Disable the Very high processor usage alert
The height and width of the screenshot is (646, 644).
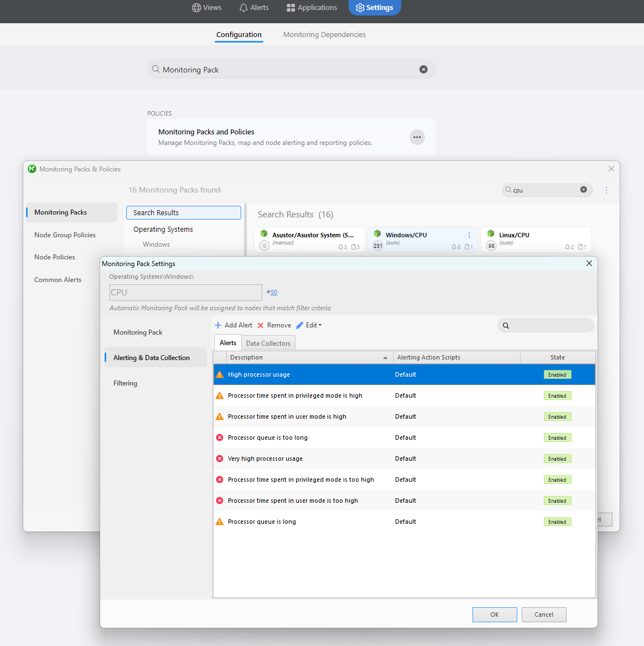pos(557,459)
